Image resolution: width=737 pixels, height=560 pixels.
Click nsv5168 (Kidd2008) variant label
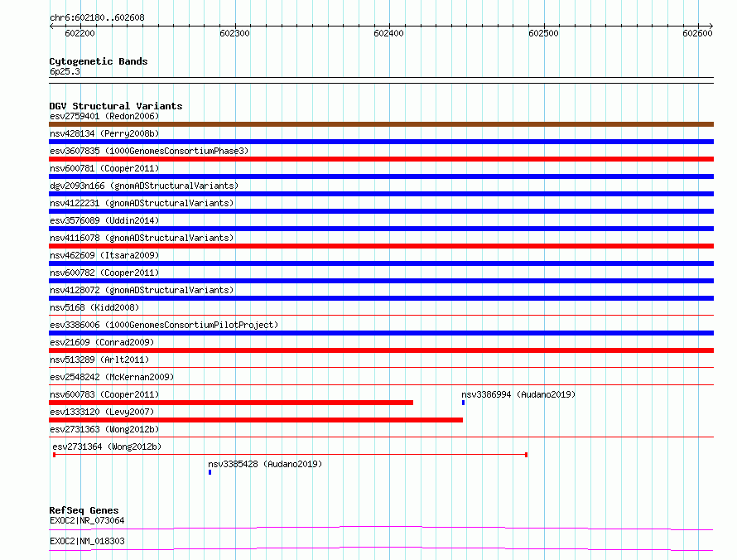(x=94, y=307)
